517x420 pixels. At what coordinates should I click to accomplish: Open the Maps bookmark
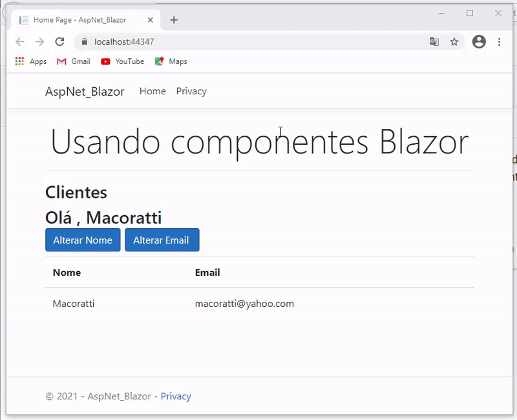[171, 61]
